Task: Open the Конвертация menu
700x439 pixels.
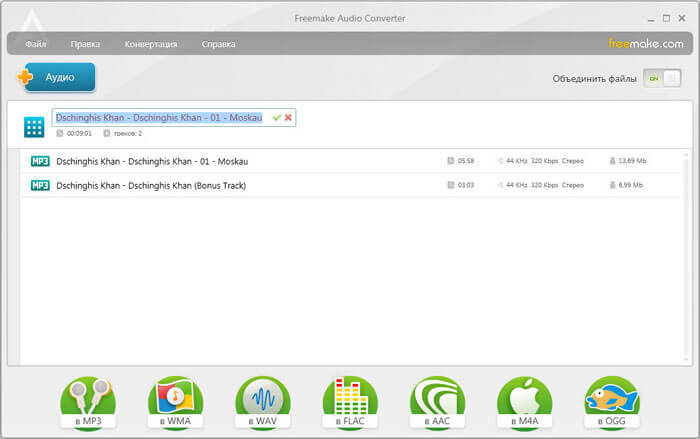Action: [151, 44]
